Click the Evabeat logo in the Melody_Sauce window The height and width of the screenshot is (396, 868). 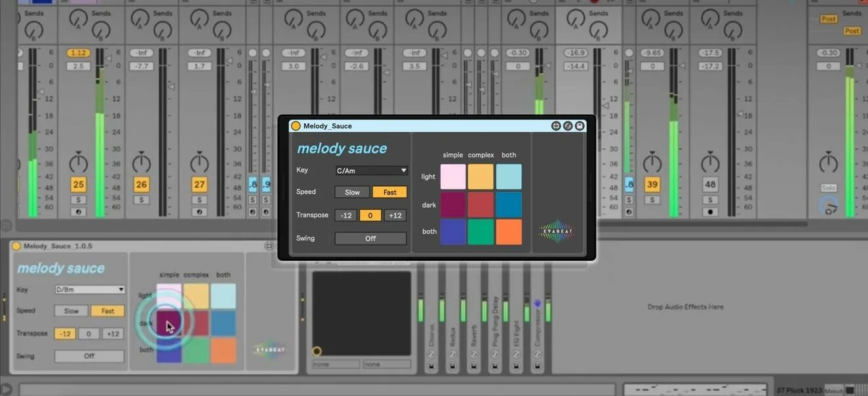[x=557, y=231]
